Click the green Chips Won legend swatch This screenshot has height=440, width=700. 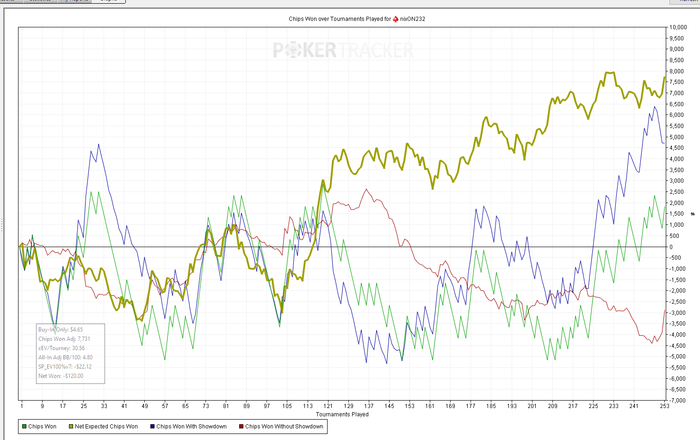[x=24, y=427]
